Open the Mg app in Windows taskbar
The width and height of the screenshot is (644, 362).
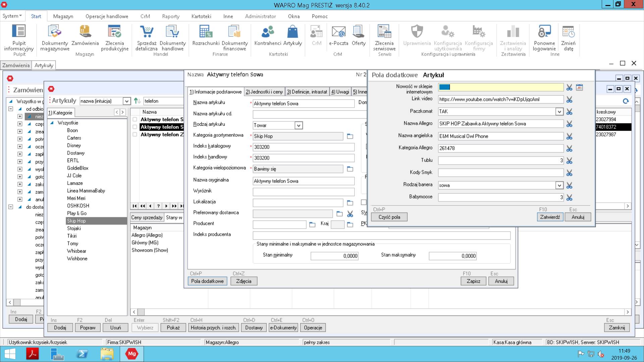click(x=132, y=354)
